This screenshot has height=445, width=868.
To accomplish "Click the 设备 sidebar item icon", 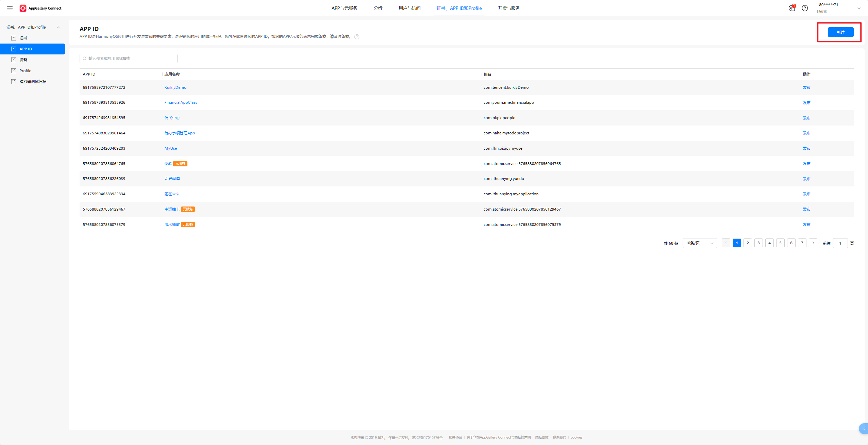I will pos(14,60).
